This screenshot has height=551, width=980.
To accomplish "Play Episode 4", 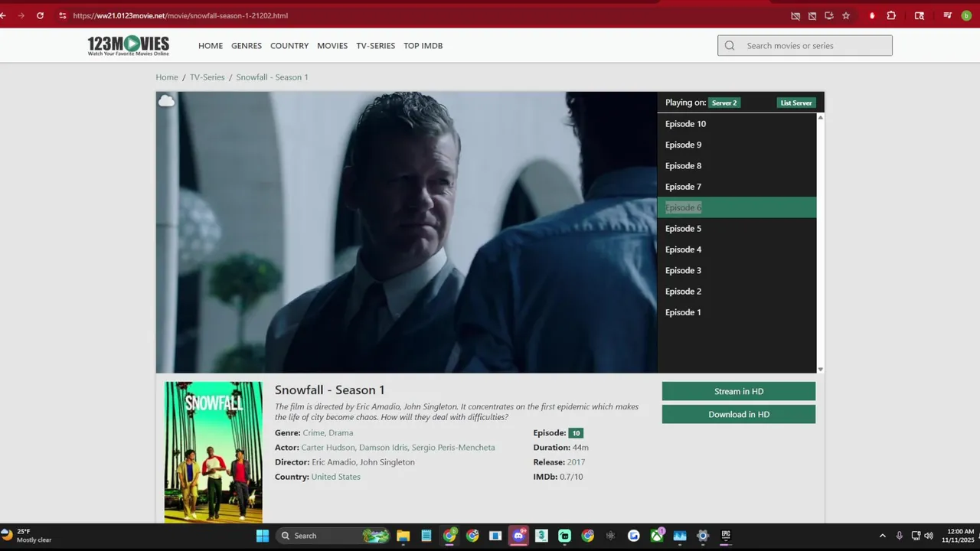I will [x=737, y=249].
